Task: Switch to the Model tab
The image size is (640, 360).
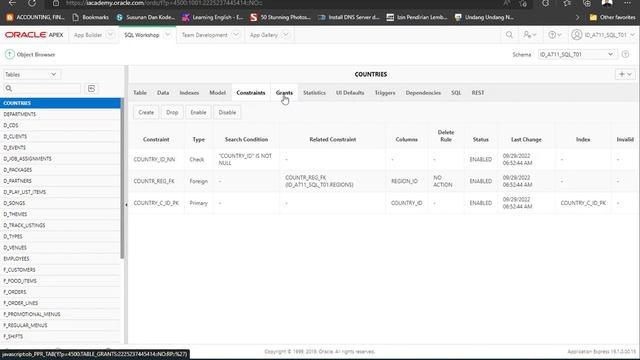Action: 217,93
